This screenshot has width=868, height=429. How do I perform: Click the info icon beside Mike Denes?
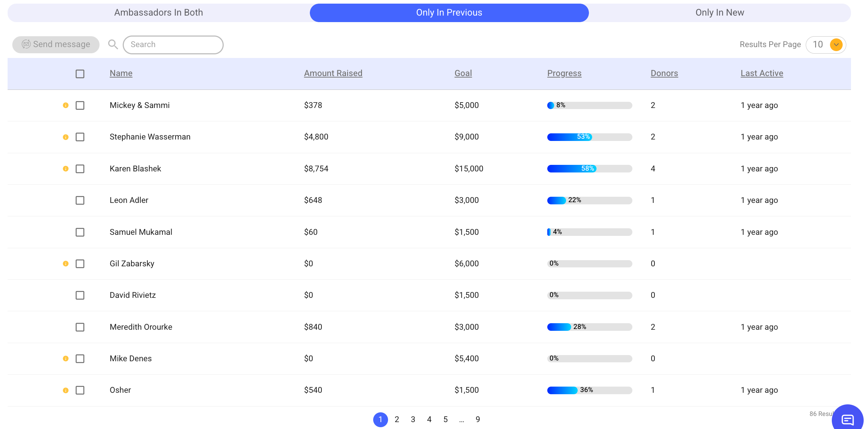pos(66,359)
